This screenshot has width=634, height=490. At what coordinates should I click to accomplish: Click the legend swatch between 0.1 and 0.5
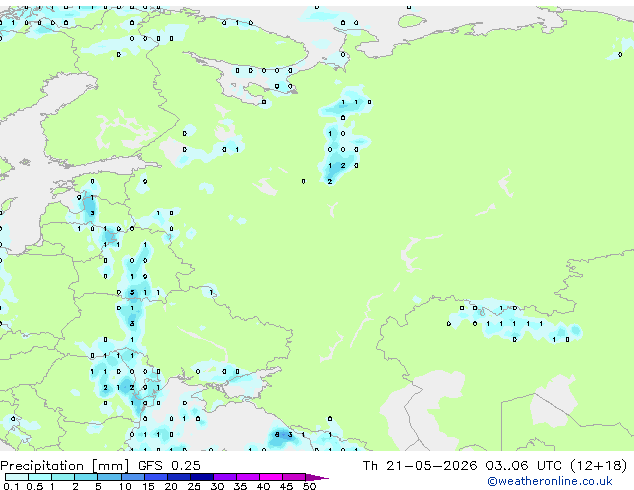17,477
